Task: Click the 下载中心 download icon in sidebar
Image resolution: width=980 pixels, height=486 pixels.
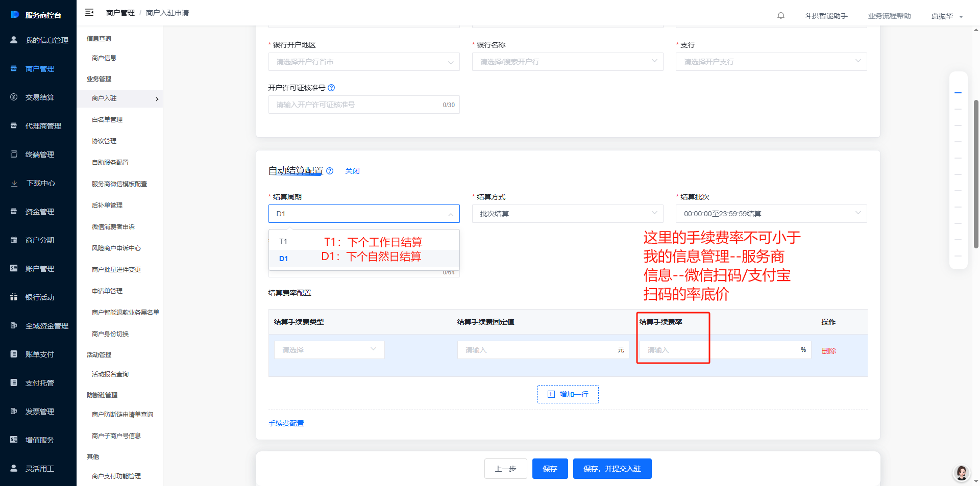Action: pos(14,183)
